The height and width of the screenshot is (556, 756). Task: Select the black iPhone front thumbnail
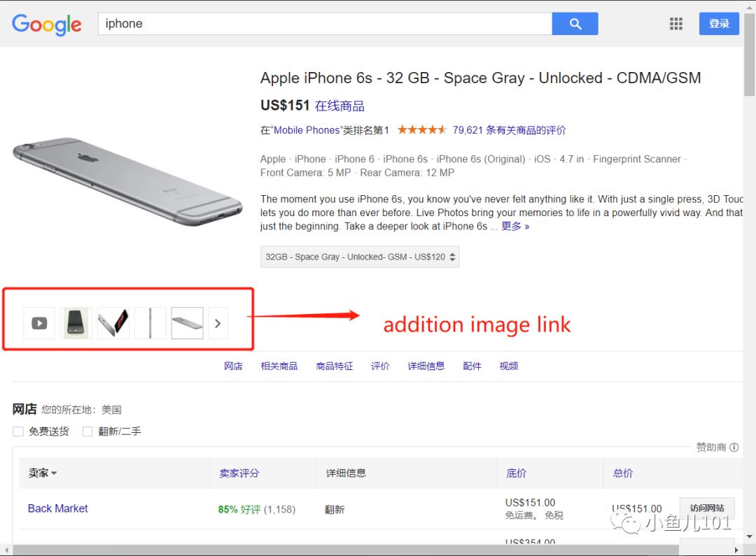76,323
